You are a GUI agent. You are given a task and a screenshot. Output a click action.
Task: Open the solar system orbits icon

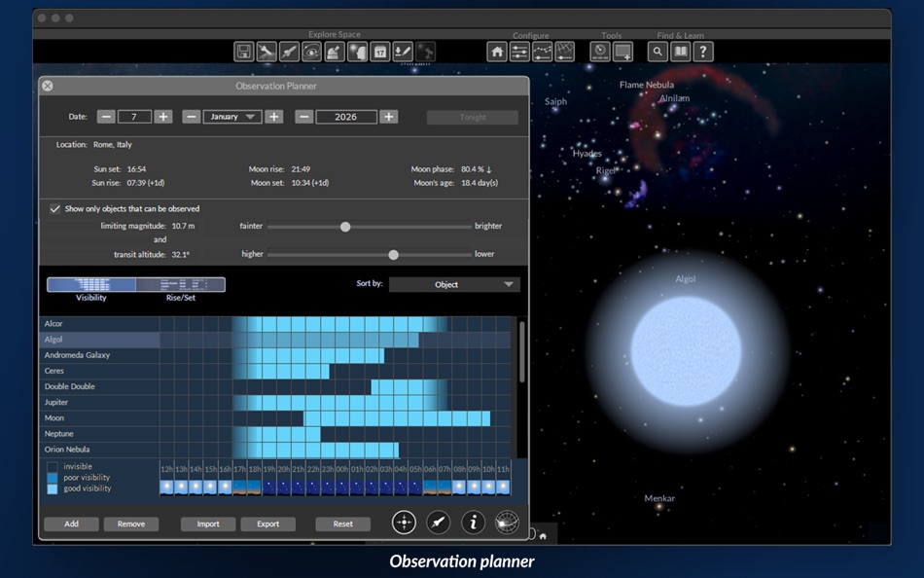(x=312, y=52)
